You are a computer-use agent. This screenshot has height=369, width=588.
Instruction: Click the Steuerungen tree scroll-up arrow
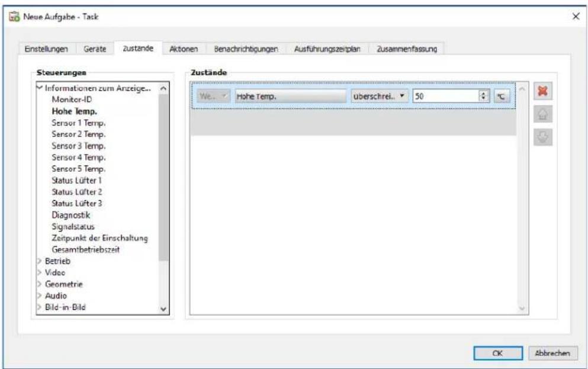(x=163, y=88)
